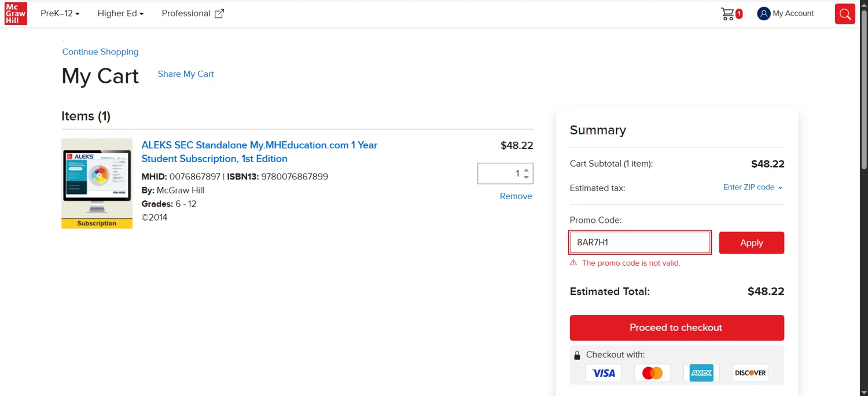Viewport: 868px width, 396px height.
Task: Click the promo code error warning icon
Action: [573, 263]
